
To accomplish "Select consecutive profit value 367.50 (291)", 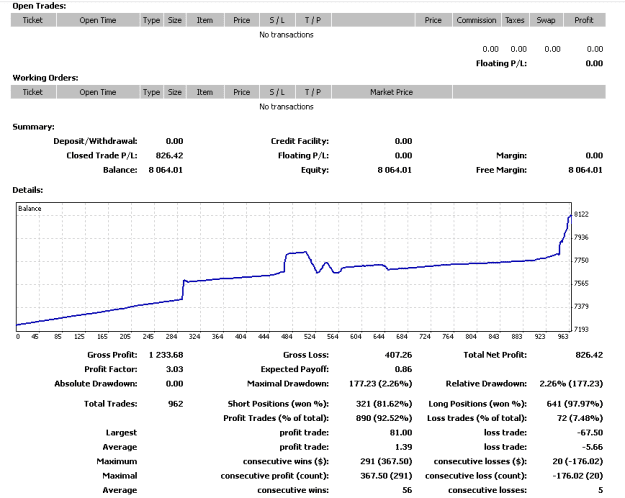I will point(386,476).
